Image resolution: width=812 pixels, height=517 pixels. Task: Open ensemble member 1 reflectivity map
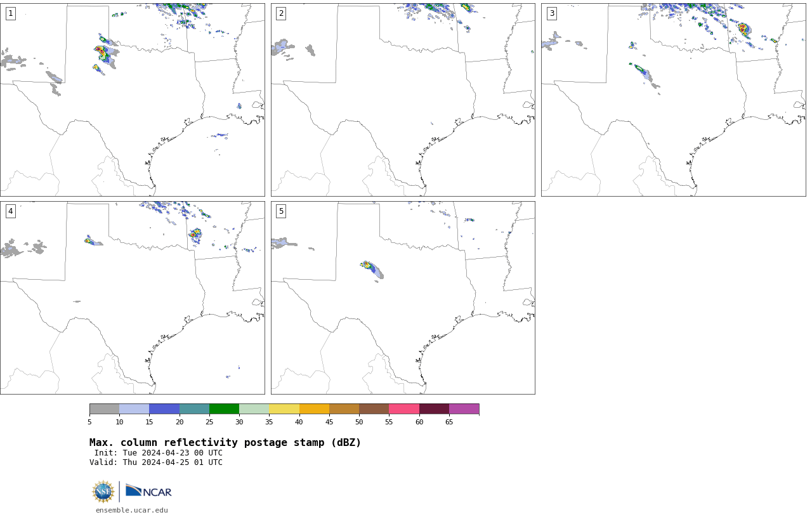click(x=132, y=100)
